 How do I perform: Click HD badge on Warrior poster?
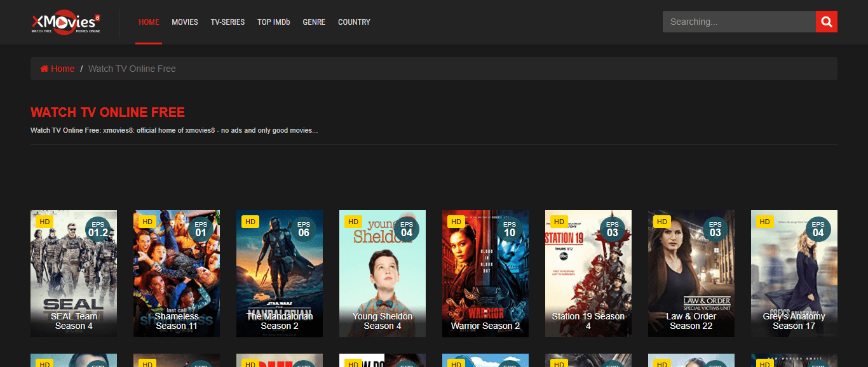pos(456,222)
